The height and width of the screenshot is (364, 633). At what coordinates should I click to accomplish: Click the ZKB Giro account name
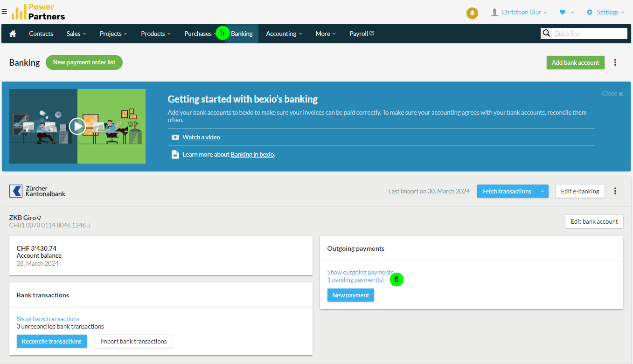[22, 218]
